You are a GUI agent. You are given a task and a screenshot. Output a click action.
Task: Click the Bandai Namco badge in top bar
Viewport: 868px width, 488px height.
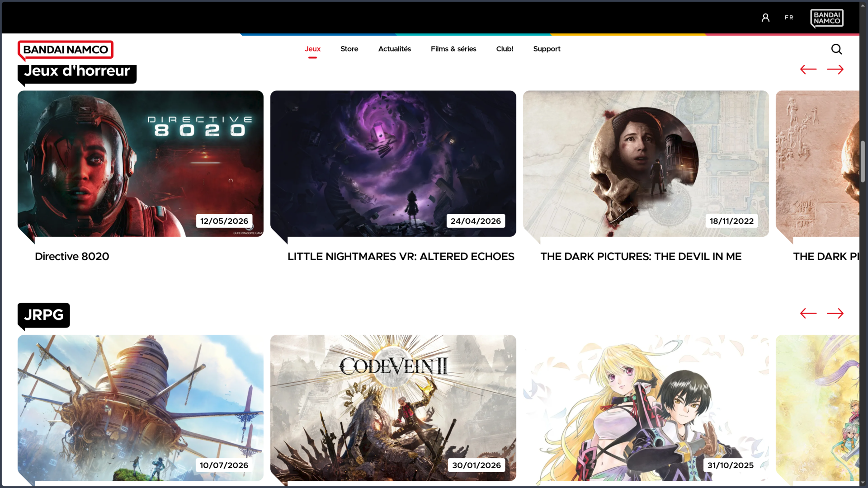(x=827, y=19)
